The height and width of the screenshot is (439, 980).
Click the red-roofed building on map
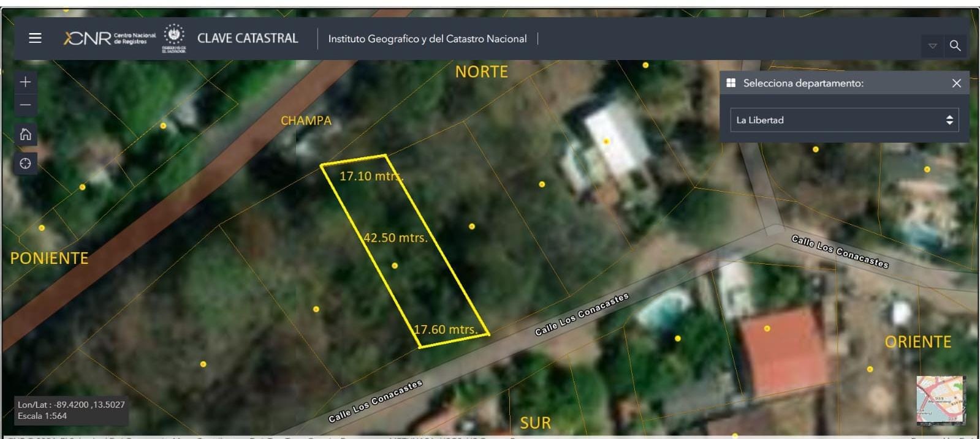coord(782,349)
